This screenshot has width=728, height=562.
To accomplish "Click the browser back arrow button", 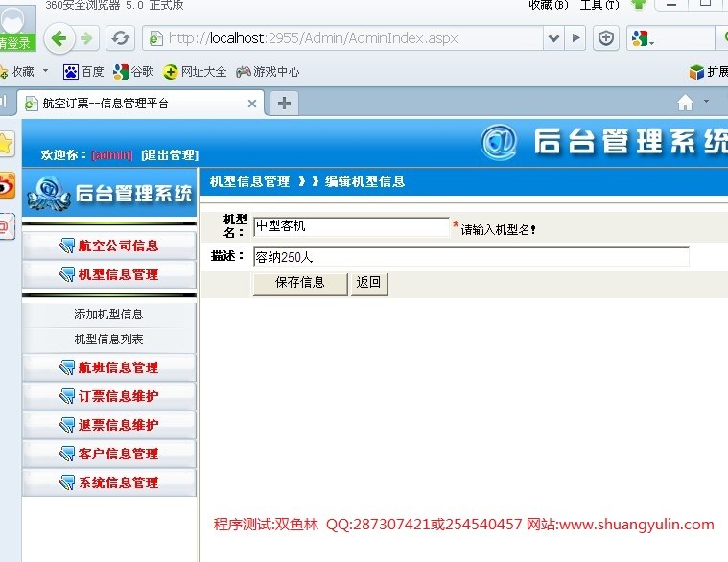I will click(x=59, y=38).
